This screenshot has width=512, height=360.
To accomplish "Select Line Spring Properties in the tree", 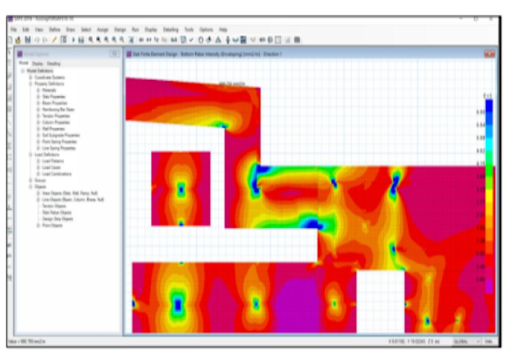I will [x=59, y=148].
